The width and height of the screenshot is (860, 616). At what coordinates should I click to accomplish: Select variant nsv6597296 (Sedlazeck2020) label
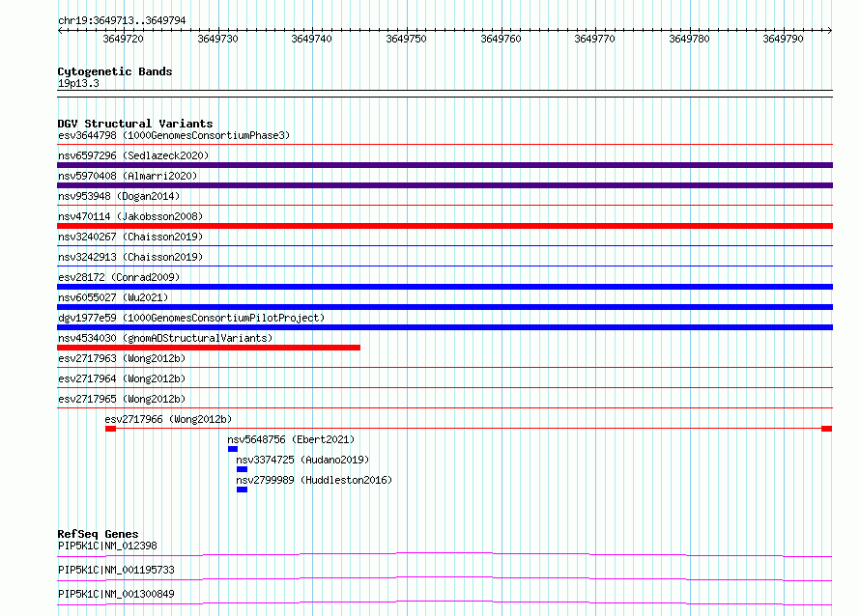point(133,155)
